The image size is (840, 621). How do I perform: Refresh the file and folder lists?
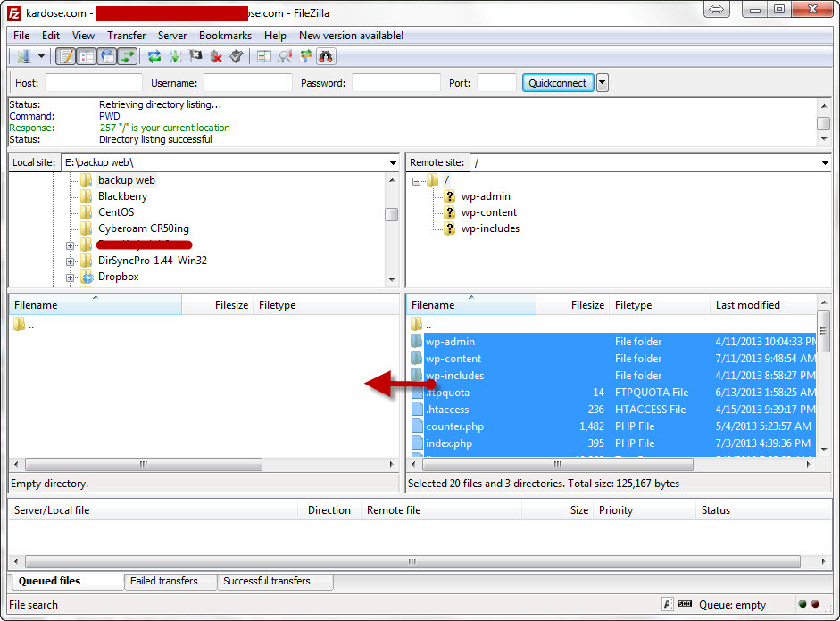(154, 56)
